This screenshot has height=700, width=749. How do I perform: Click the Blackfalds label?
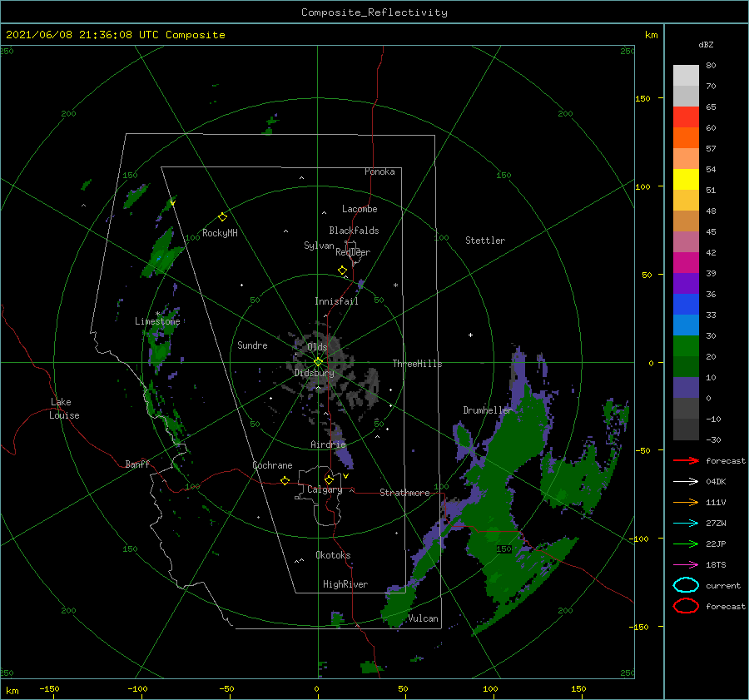click(x=354, y=231)
